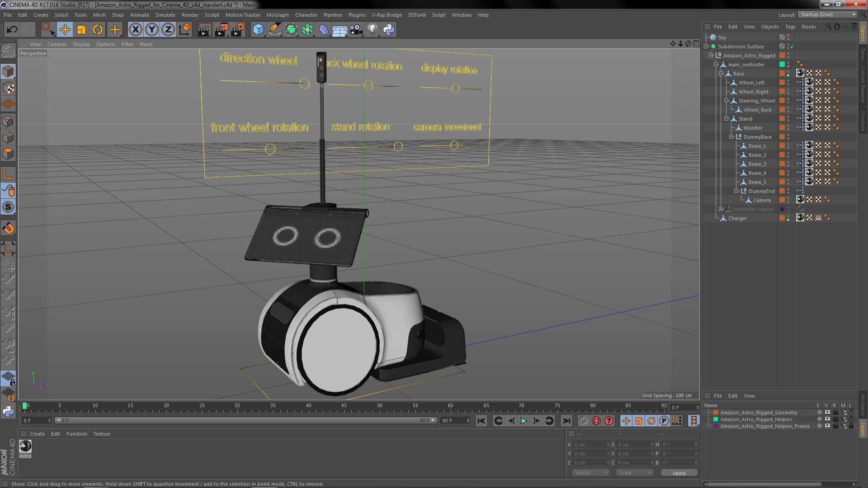The image size is (868, 488).
Task: Select the Astro material thumbnail
Action: [x=25, y=446]
